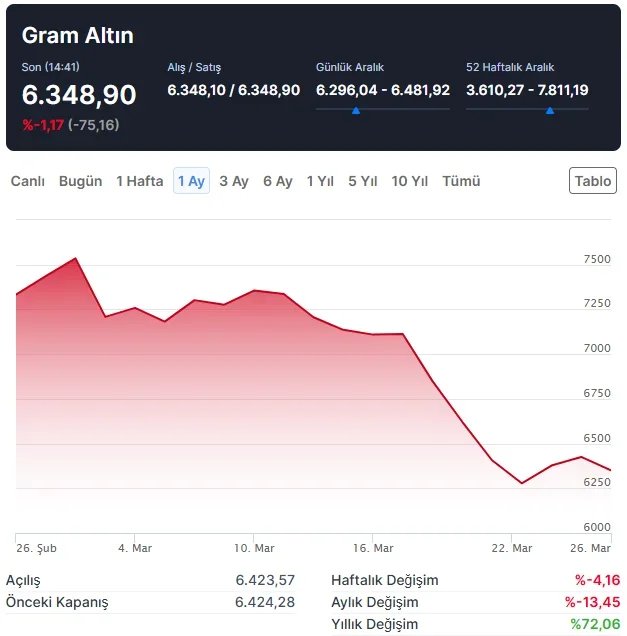Click the 52 Haftalık Aralık triangle marker
The image size is (627, 636).
(x=549, y=110)
